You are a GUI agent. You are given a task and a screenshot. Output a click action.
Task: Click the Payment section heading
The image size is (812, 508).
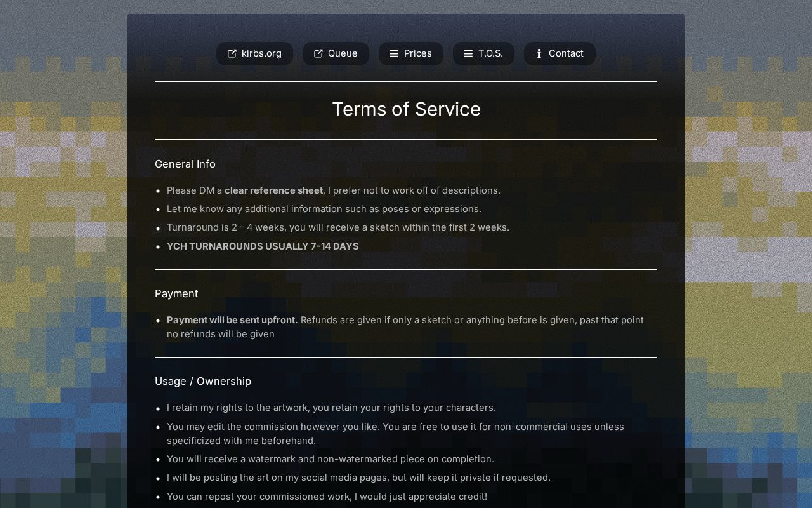coord(176,293)
